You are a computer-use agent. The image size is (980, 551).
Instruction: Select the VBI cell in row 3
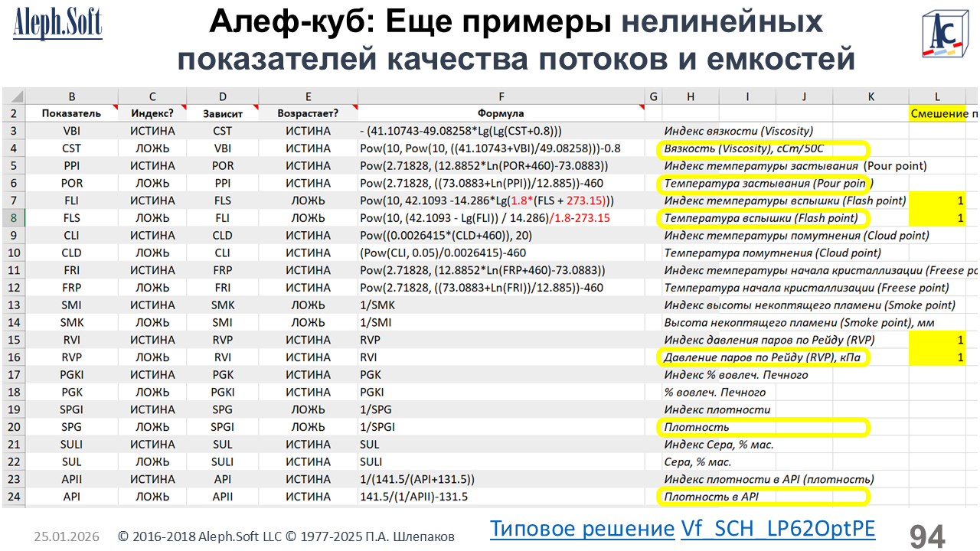click(71, 131)
